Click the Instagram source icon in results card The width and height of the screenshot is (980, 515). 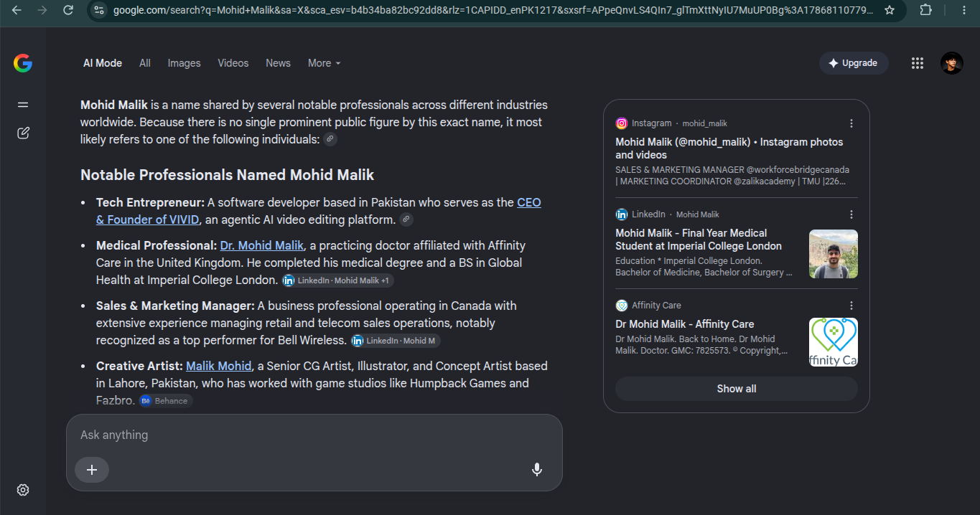point(622,123)
